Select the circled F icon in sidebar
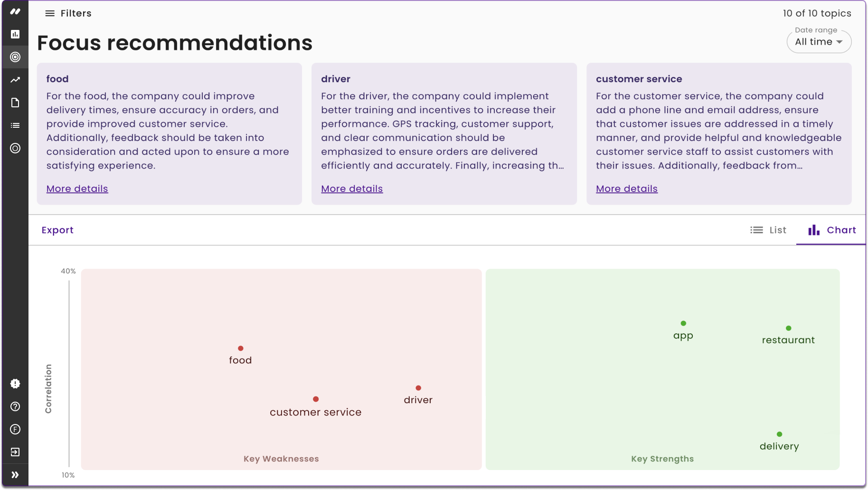The image size is (868, 490). 15,429
